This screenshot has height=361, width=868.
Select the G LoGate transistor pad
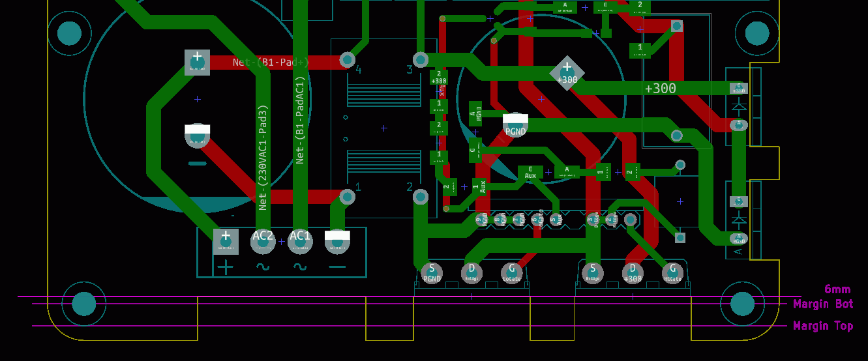[x=512, y=272]
